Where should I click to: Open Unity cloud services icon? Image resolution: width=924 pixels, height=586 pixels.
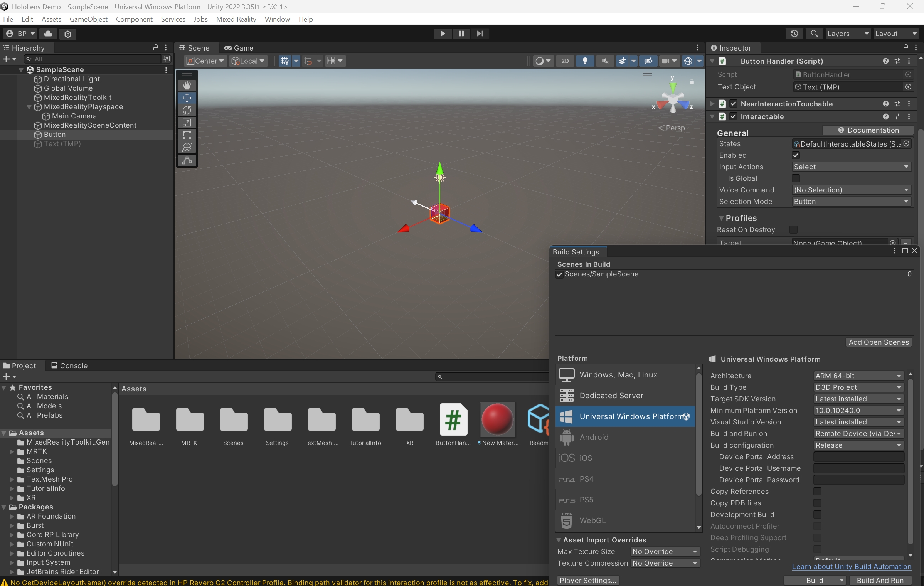(48, 34)
